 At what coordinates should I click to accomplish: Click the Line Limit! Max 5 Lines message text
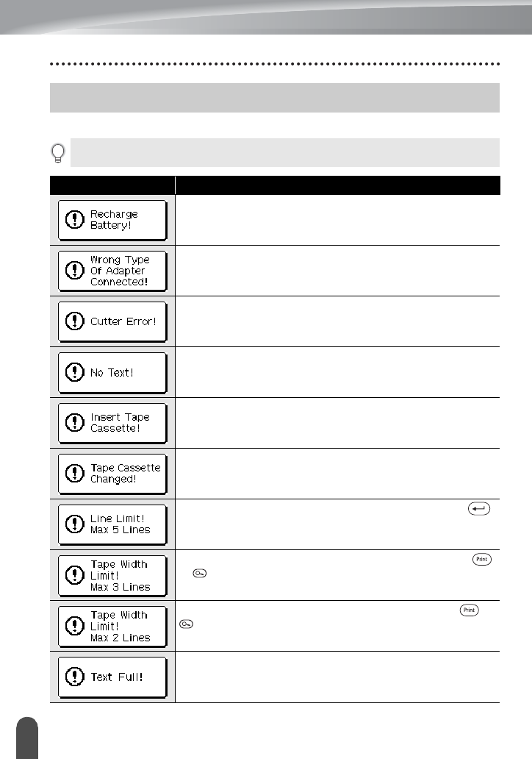coord(121,524)
